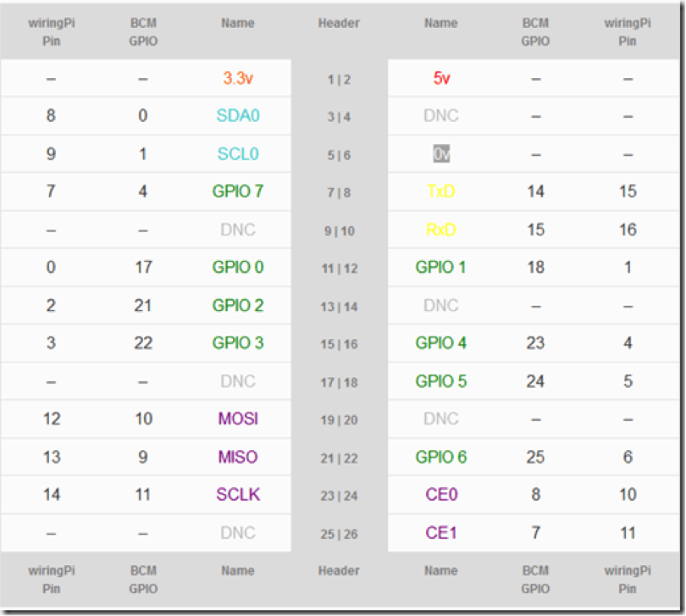The image size is (686, 616).
Task: Click the highlighted 0v label
Action: (441, 154)
